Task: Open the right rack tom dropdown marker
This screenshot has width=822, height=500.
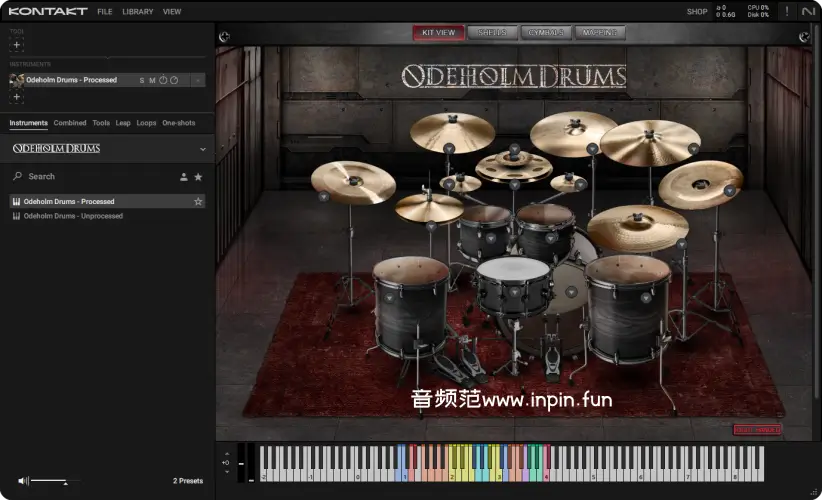Action: [x=550, y=238]
